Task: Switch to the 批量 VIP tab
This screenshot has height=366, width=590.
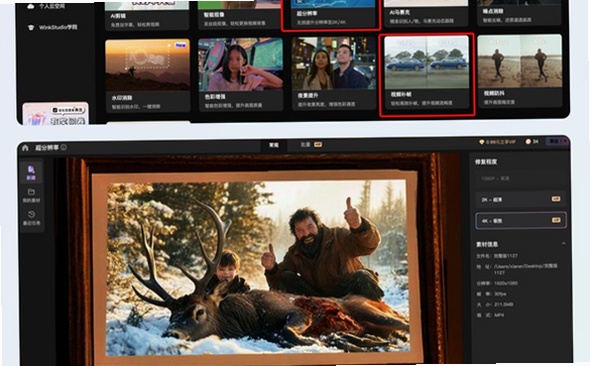Action: pos(311,144)
